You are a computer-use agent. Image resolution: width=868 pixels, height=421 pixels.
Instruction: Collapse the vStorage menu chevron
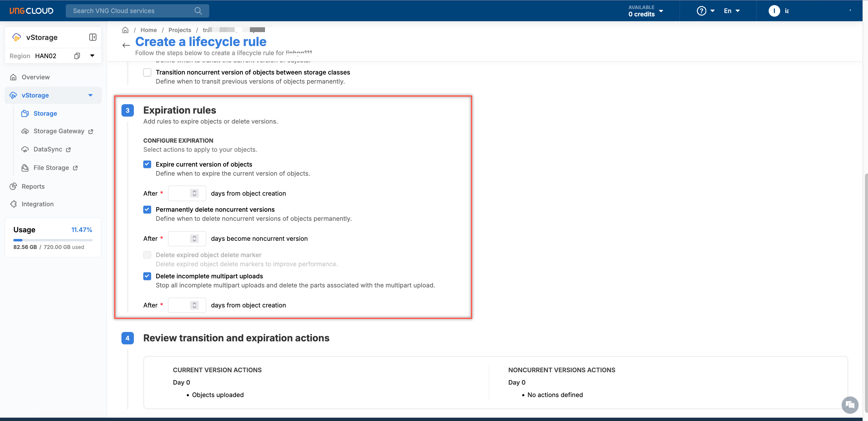pyautogui.click(x=90, y=95)
